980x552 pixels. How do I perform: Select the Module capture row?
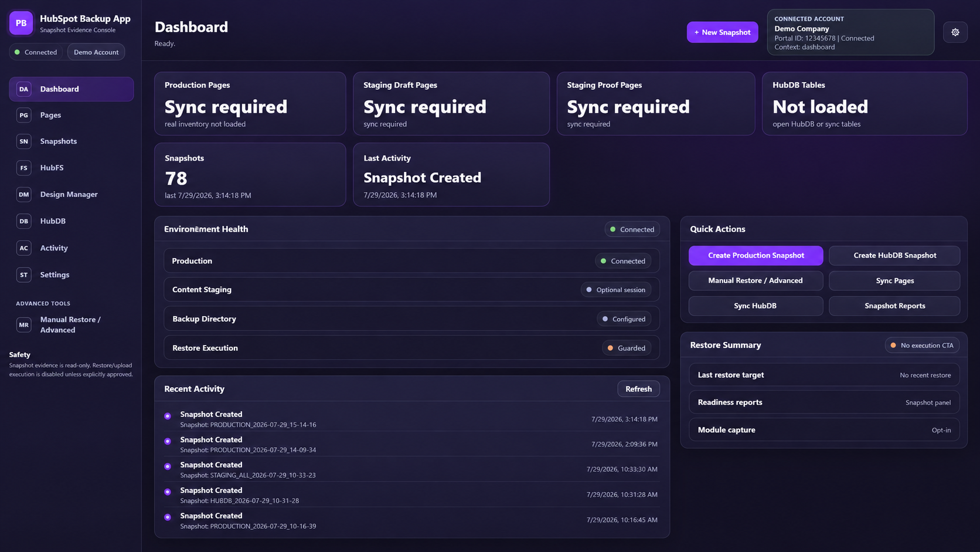point(824,430)
